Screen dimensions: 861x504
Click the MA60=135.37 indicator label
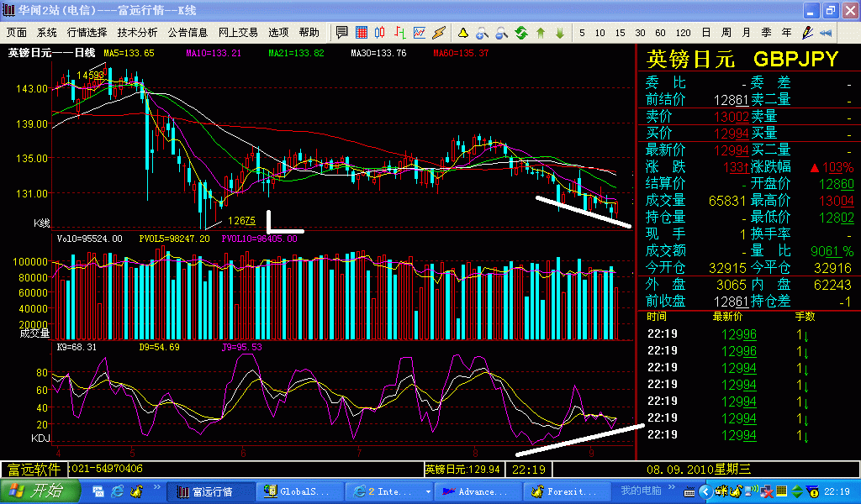pos(461,53)
